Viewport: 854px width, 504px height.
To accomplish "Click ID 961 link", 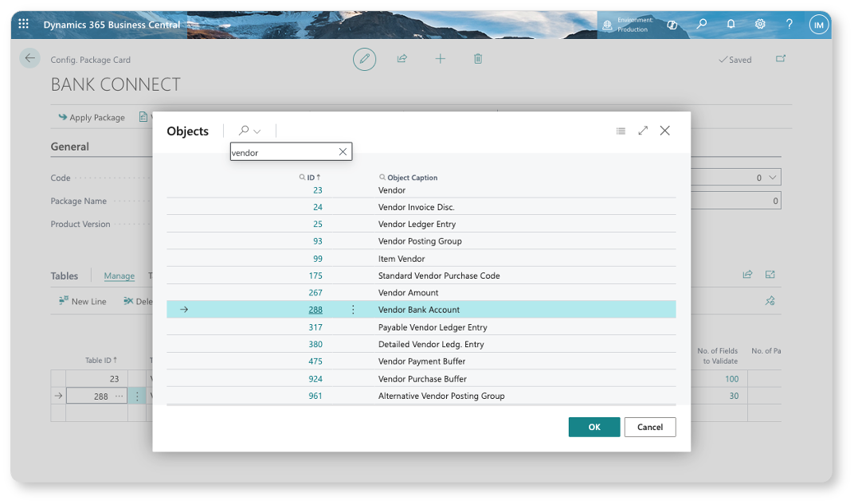I will tap(315, 396).
